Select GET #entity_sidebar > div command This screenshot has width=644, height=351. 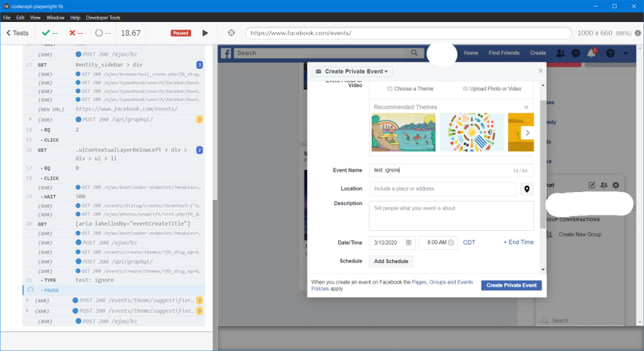click(x=113, y=64)
